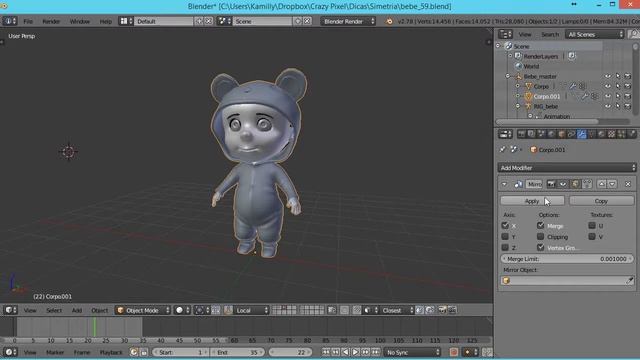640x360 pixels.
Task: Open the Modifiers properties tab (wrench icon)
Action: (581, 134)
